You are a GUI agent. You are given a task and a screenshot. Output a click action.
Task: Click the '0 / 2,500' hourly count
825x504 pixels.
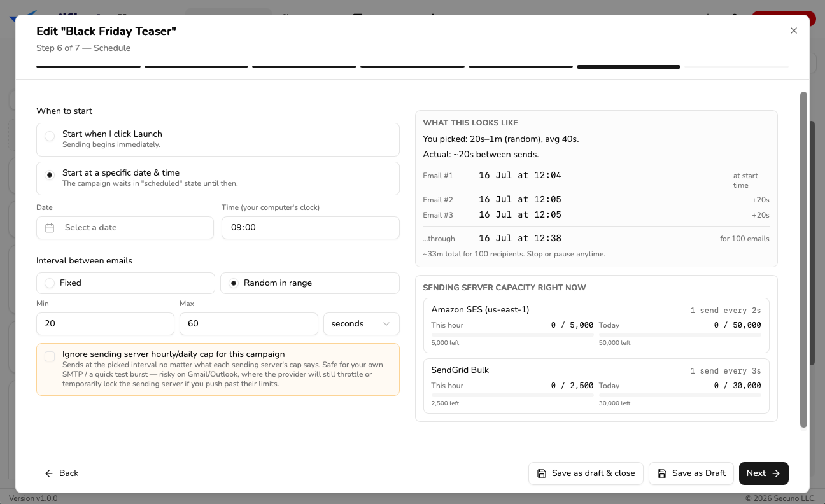[572, 386]
